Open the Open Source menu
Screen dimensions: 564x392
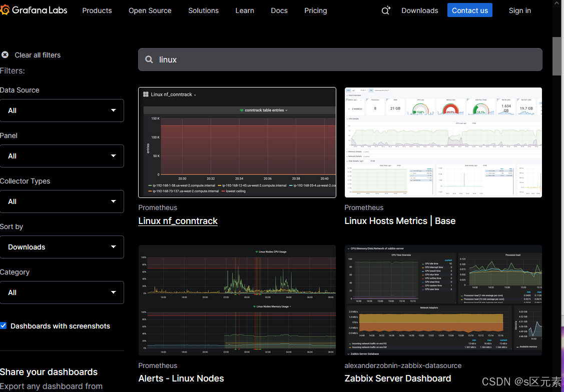pos(150,11)
